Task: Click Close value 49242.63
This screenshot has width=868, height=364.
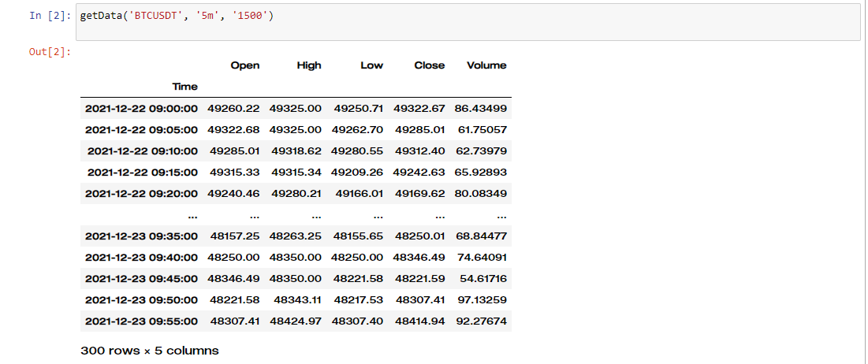Action: (x=419, y=173)
